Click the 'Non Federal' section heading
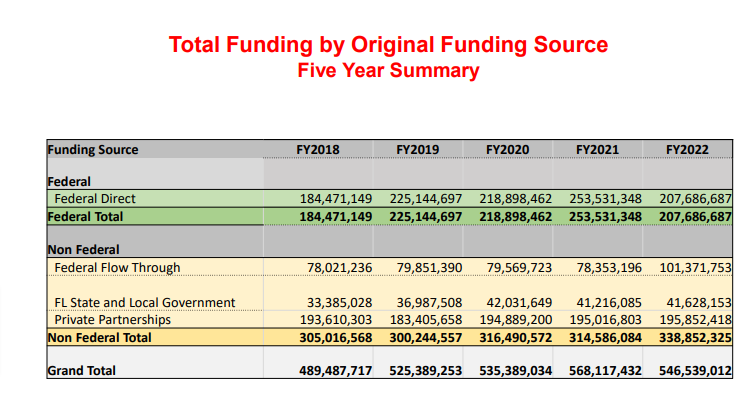 [84, 249]
